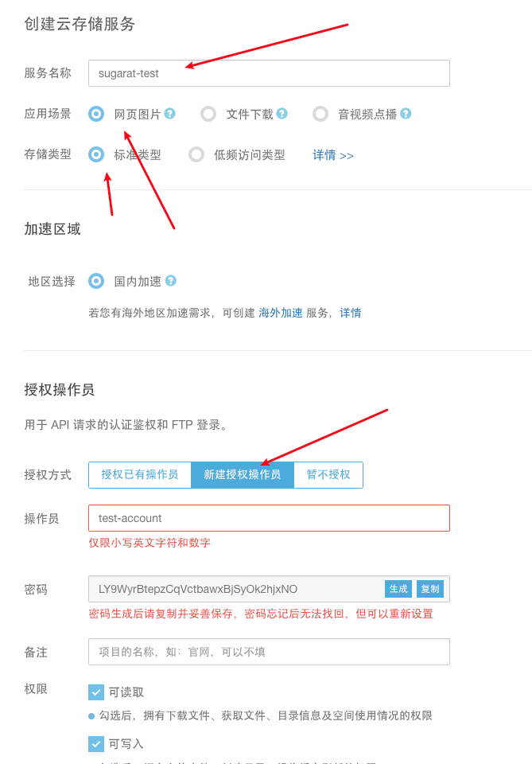Click help icon beside 文件下载
Screen dimensions: 532x764
tap(282, 114)
